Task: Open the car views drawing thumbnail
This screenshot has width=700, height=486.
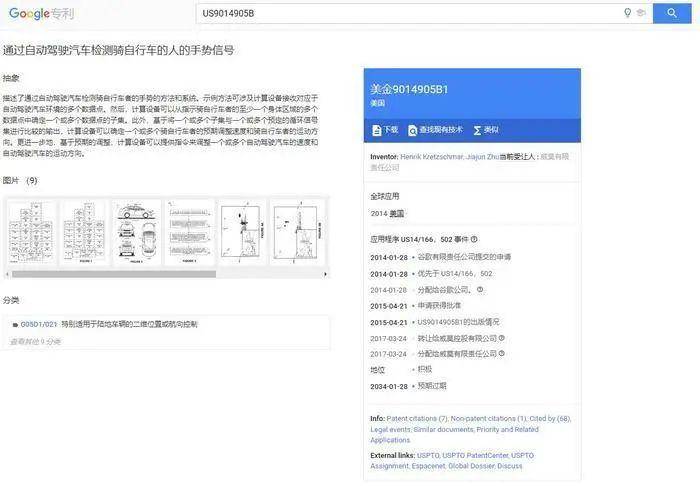Action: click(x=137, y=233)
